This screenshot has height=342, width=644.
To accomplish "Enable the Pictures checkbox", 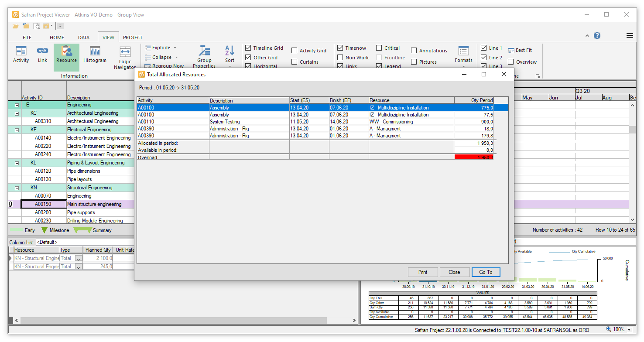I will 414,62.
